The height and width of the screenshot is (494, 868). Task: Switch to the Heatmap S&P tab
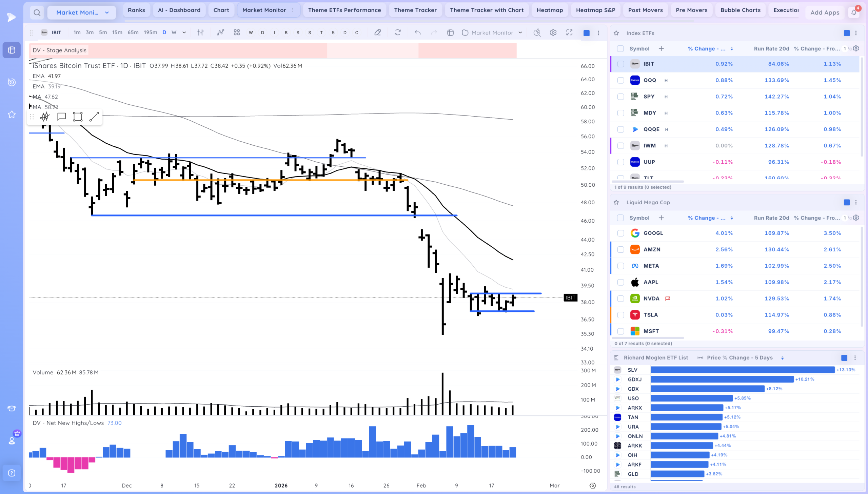[595, 10]
